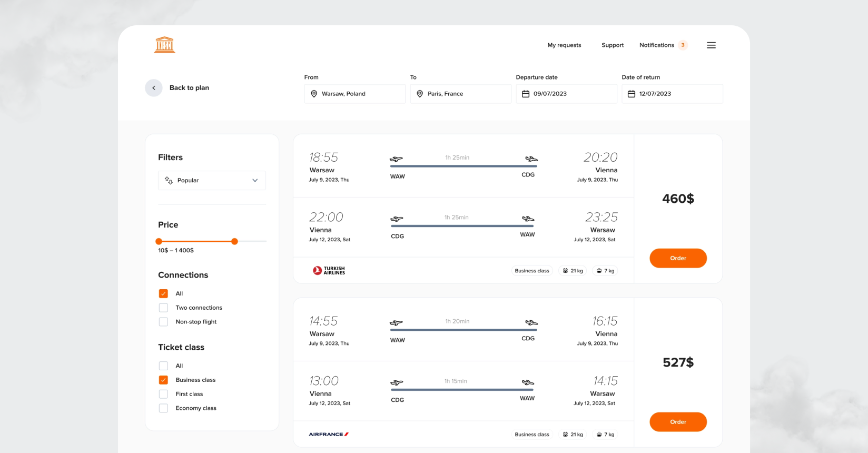Screen dimensions: 868x453
Task: Click the 10$ – 1 400$ price range text
Action: (x=176, y=251)
